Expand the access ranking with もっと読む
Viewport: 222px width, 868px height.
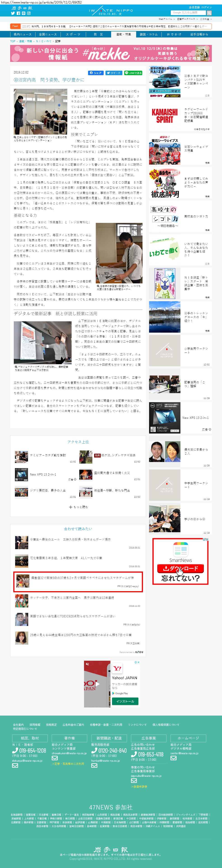click(x=78, y=507)
